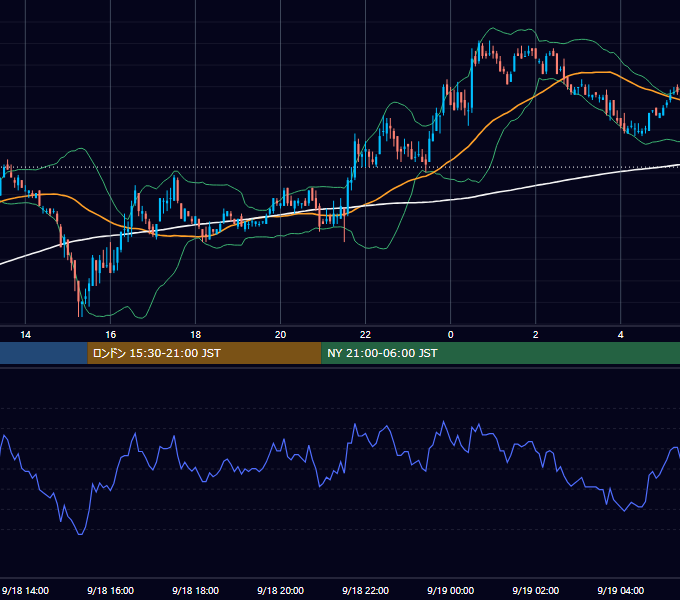Click the blue session bar before ロンドン

click(x=44, y=353)
